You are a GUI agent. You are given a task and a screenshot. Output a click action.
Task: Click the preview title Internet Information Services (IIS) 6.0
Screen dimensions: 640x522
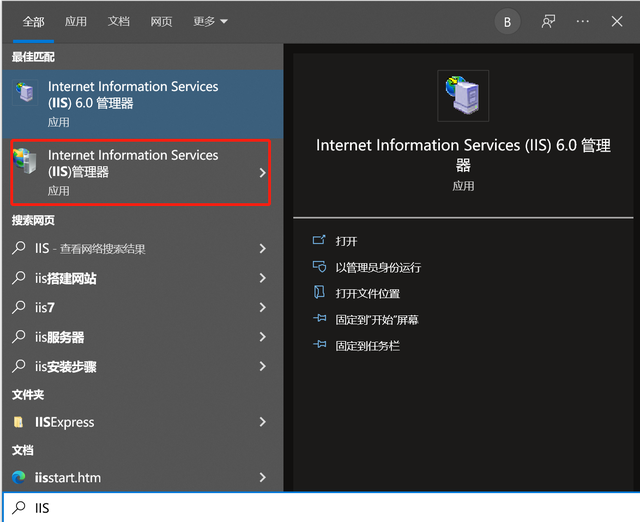[x=463, y=155]
